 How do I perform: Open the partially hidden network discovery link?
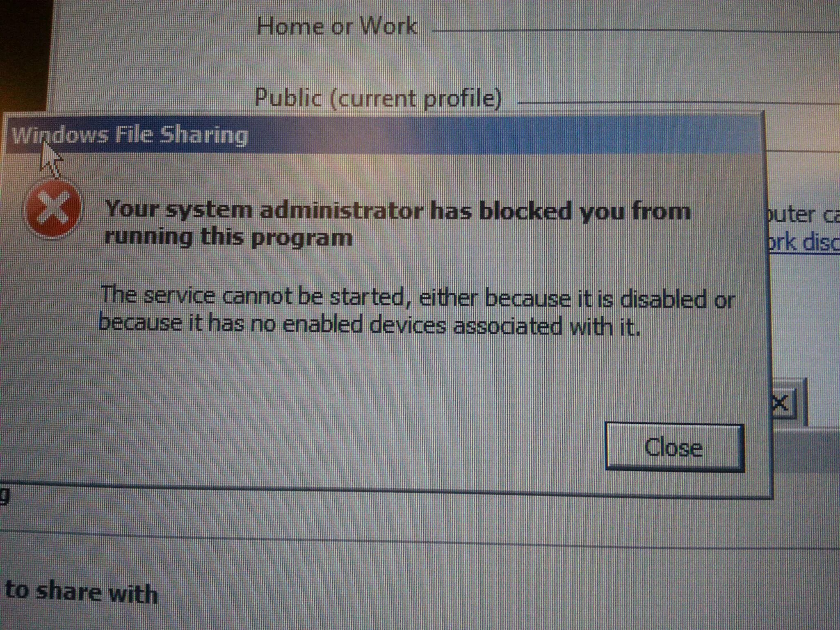pos(804,242)
